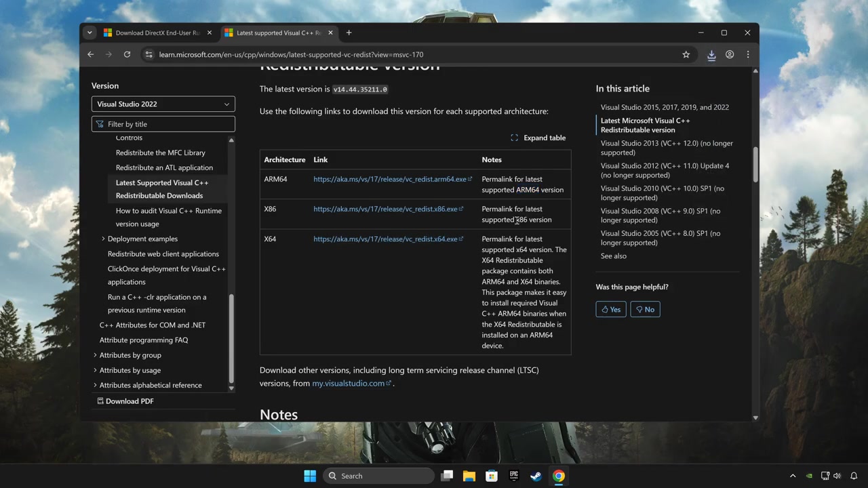The image size is (868, 488).
Task: Open the my.visualstudio.com link
Action: pos(351,383)
